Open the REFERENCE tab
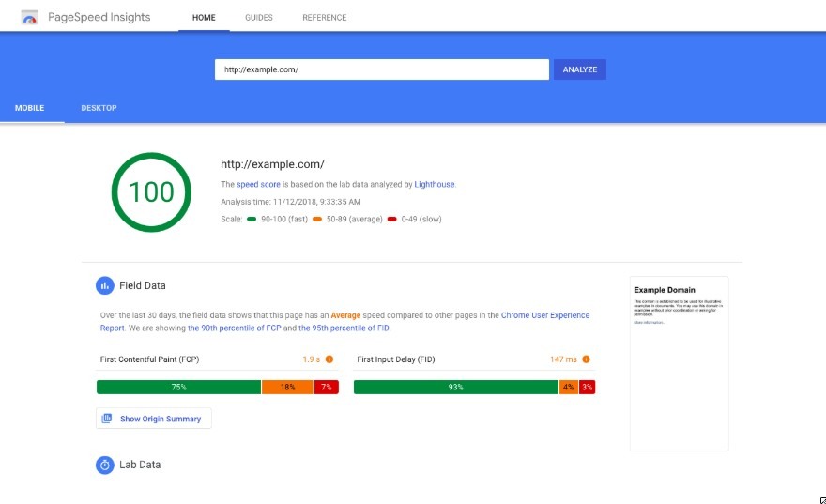 click(325, 18)
